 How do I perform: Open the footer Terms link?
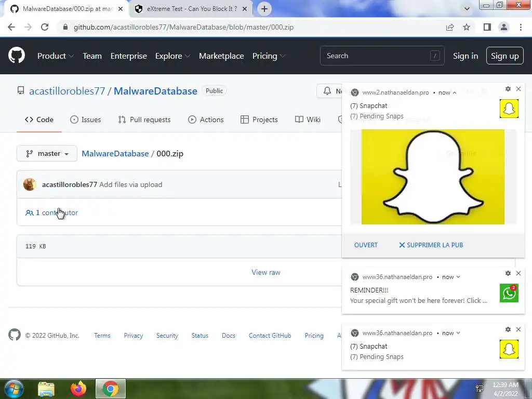coord(102,336)
